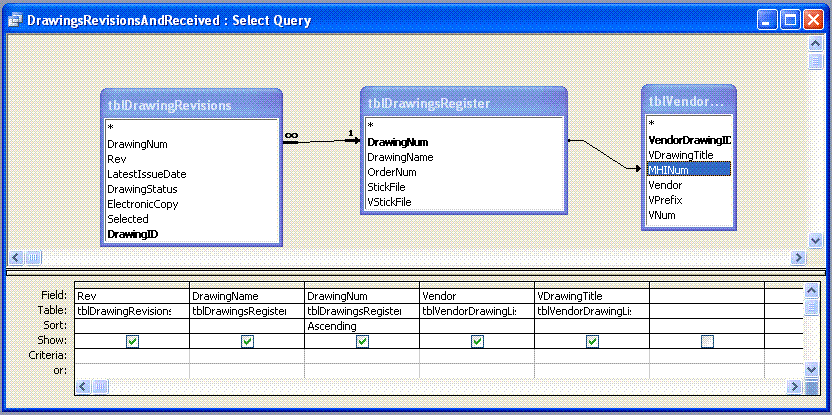Uncheck Show for the Rev column
The height and width of the screenshot is (415, 832).
click(x=132, y=342)
